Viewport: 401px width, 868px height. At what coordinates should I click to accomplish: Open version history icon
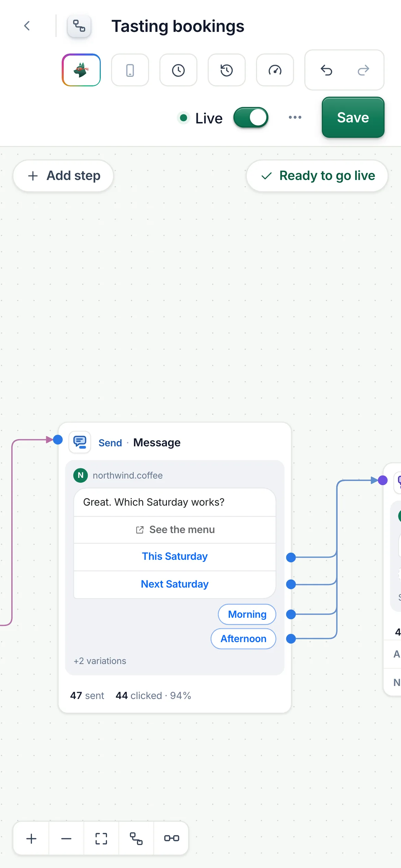(227, 70)
